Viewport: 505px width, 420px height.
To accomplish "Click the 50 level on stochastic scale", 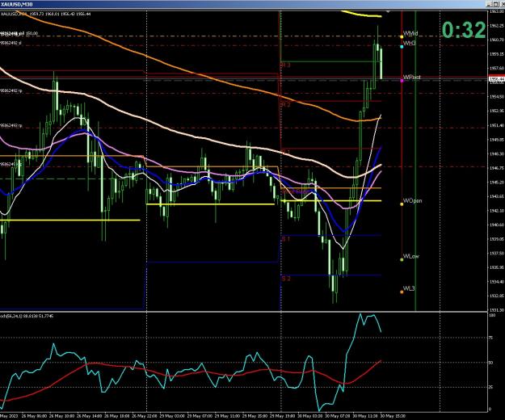I will point(490,363).
